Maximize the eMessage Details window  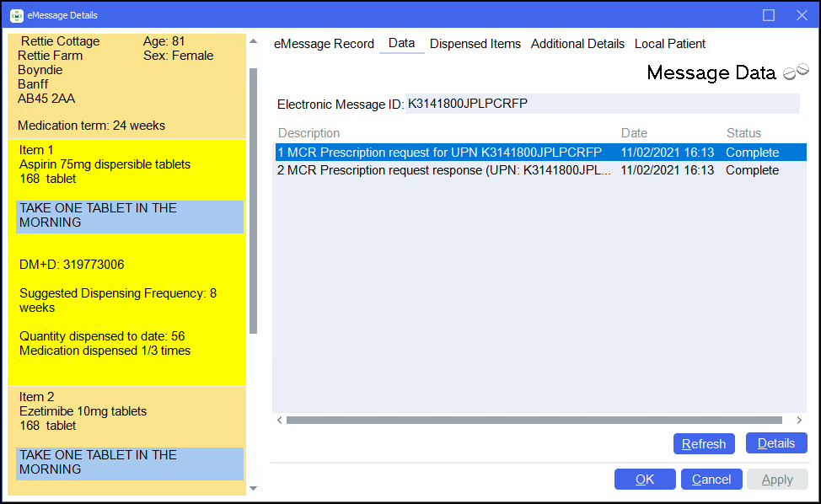point(769,15)
